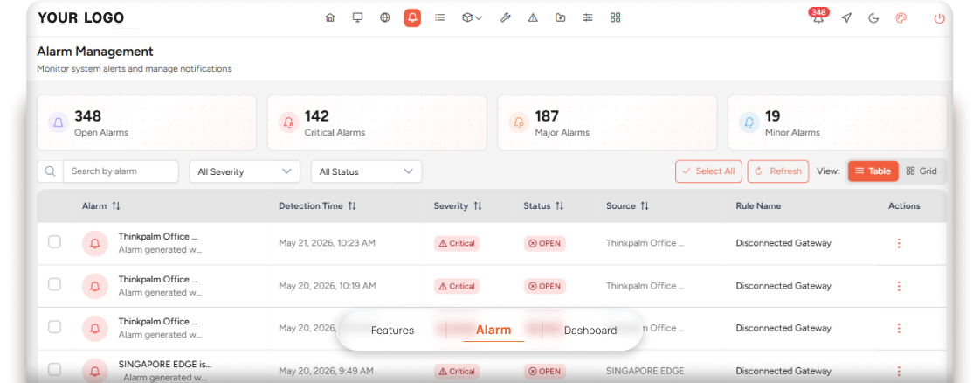Screen dimensions: 980x383
Task: Expand the cube icon menu in navigation
Action: click(472, 18)
